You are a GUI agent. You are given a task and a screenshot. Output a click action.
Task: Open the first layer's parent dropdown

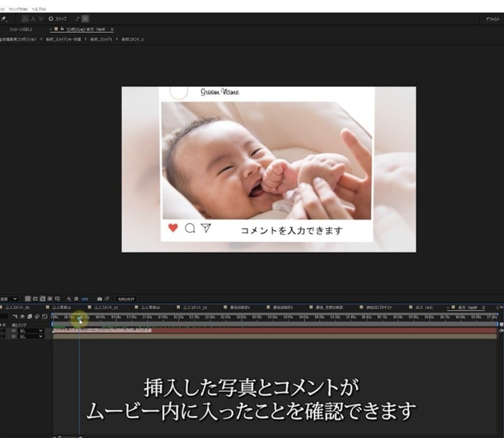tap(31, 331)
